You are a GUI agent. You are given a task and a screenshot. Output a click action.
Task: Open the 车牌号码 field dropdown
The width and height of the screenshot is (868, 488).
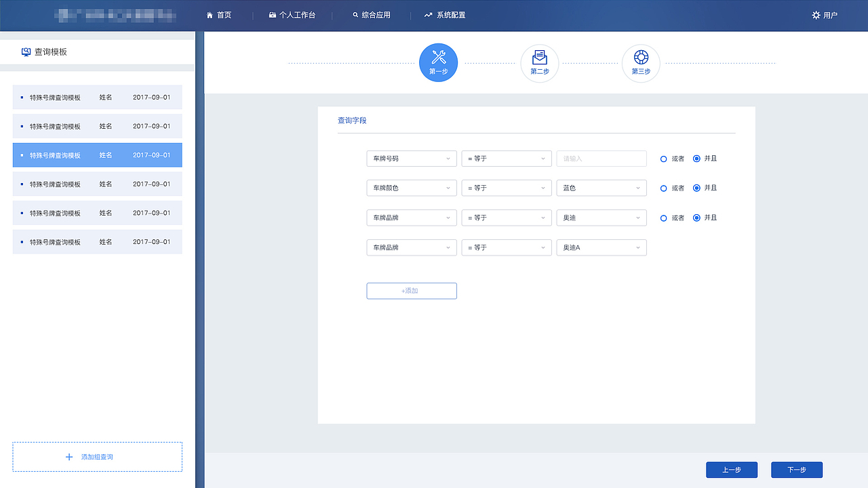coord(412,159)
